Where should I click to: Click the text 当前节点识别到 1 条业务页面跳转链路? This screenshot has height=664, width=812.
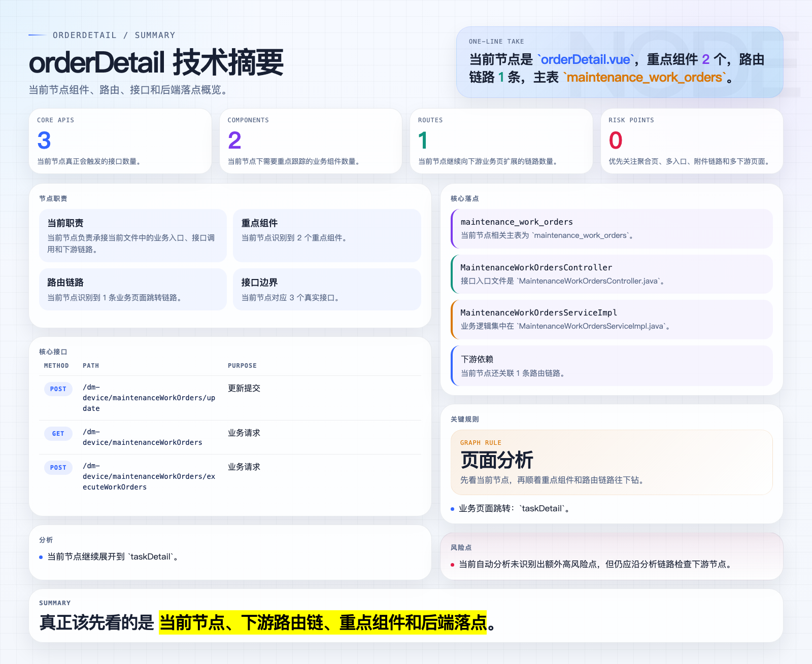tap(116, 297)
